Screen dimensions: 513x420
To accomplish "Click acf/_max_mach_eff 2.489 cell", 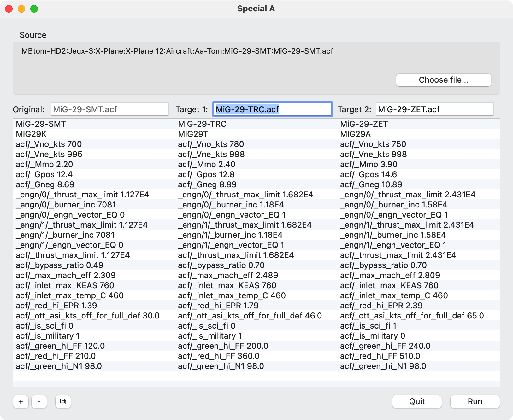I will click(228, 275).
